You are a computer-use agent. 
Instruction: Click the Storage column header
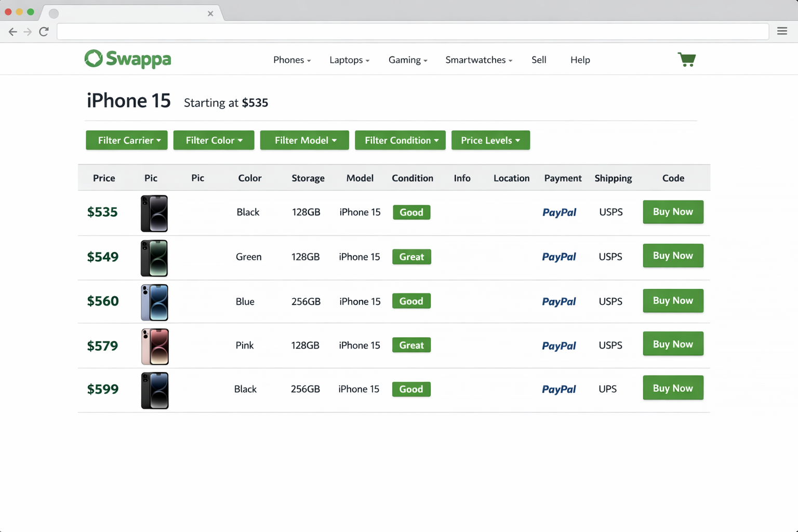tap(308, 178)
